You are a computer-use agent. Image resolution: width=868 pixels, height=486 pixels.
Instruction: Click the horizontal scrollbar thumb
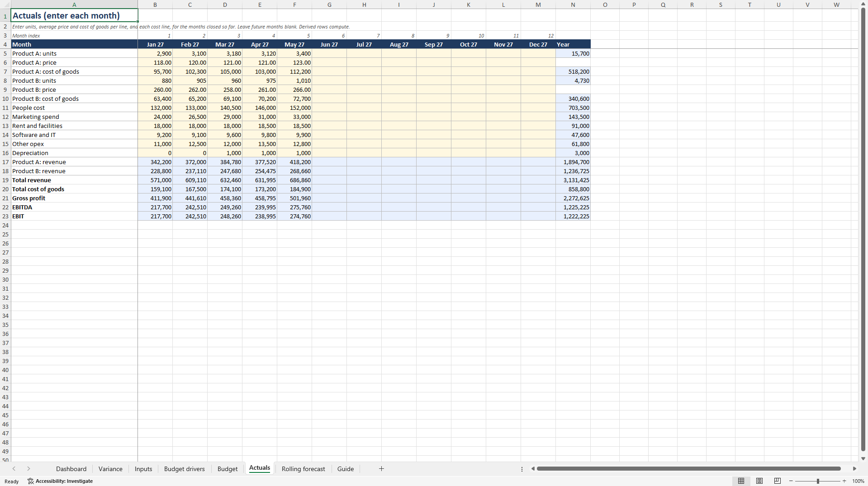tap(688, 469)
